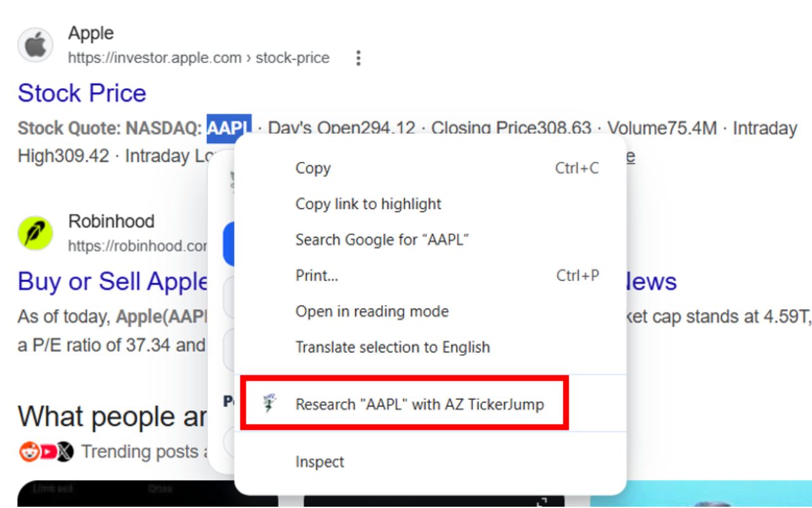Viewport: 812px width, 508px height.
Task: Click the X icon under trending posts
Action: (65, 451)
